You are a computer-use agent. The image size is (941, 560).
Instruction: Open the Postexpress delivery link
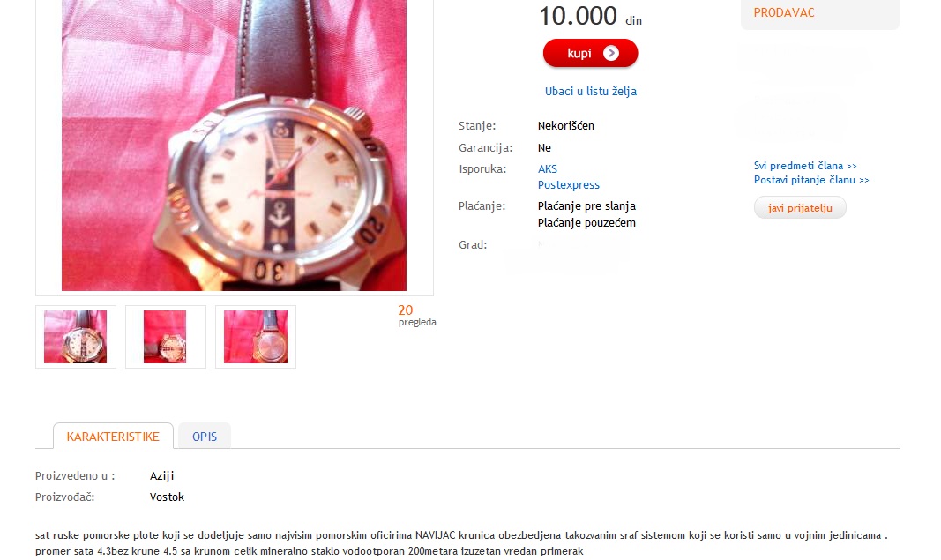tap(568, 185)
